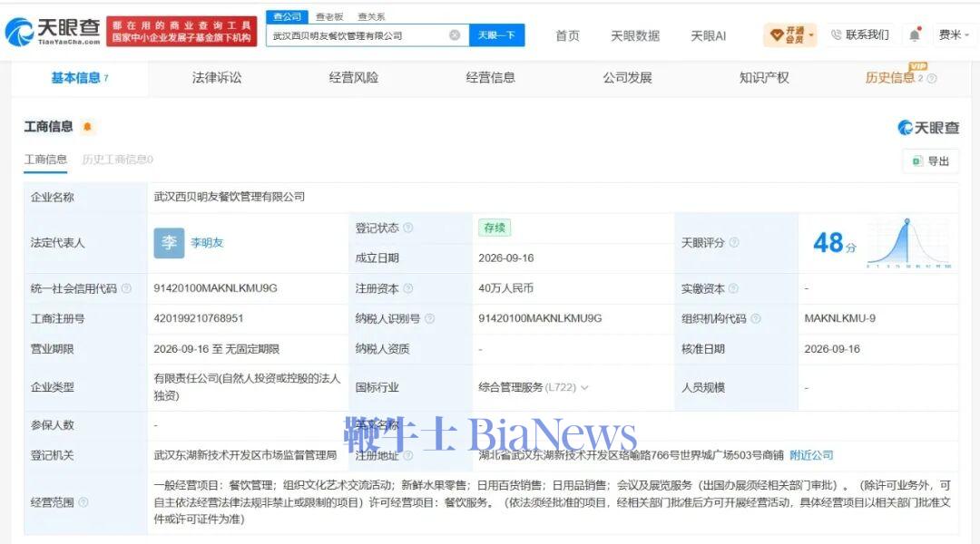The width and height of the screenshot is (980, 544).
Task: Expand the 综合管理服务 (L722) industry chevron
Action: 584,388
